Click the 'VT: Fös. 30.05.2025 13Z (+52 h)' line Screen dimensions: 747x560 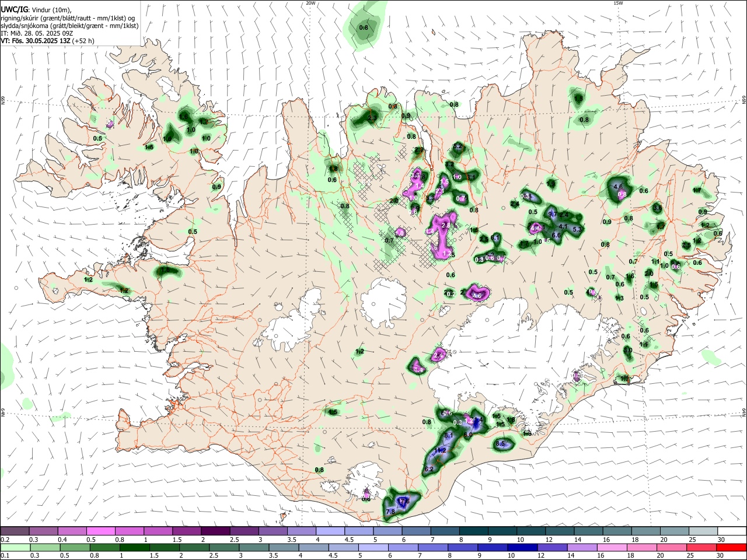(x=48, y=41)
